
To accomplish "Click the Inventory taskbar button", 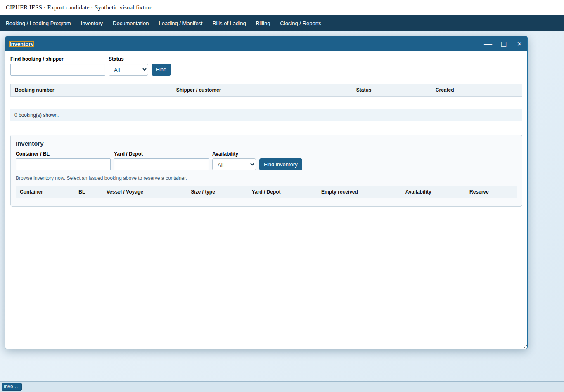I will click(12, 387).
